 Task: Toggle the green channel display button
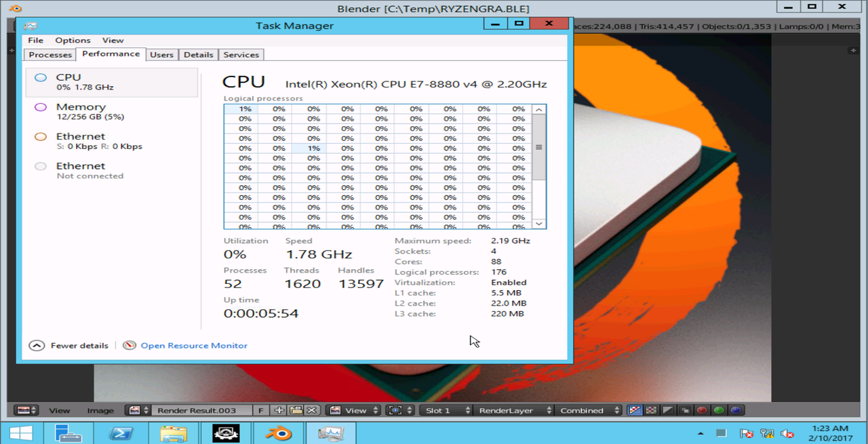pos(719,410)
